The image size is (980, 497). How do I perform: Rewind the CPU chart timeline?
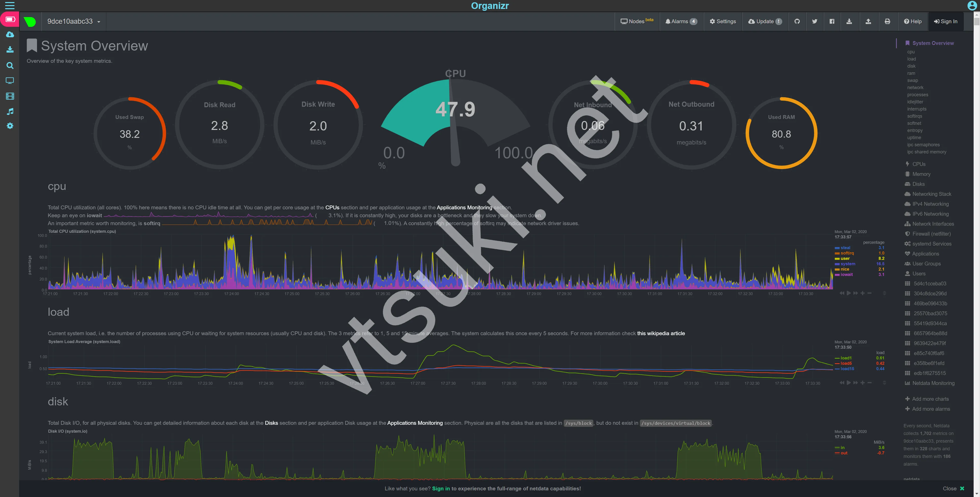click(x=842, y=293)
